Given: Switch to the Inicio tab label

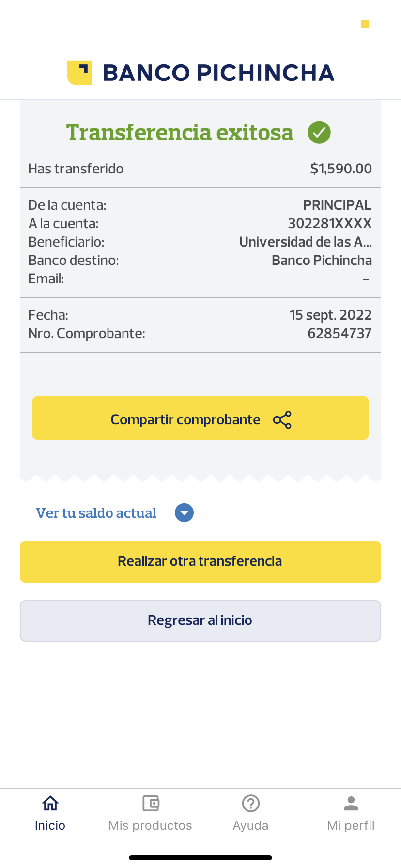Looking at the screenshot, I should point(50,825).
